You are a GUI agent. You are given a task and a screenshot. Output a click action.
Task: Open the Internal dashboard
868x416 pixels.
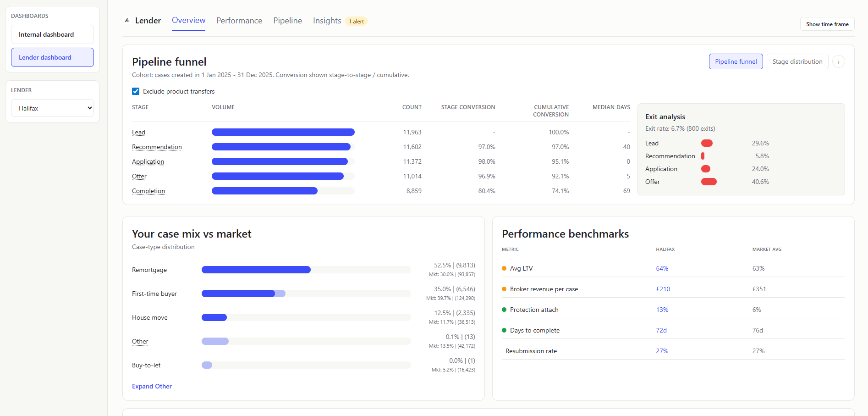click(x=52, y=34)
